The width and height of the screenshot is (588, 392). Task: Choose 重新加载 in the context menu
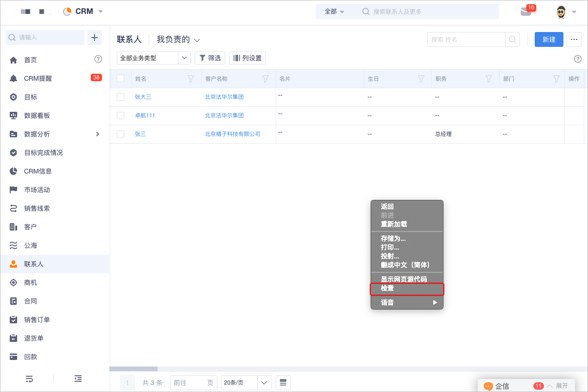(x=407, y=224)
